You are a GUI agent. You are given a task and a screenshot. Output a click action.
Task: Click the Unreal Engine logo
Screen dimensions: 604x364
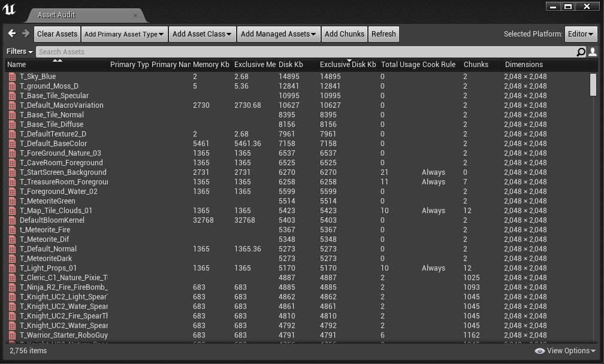[10, 9]
